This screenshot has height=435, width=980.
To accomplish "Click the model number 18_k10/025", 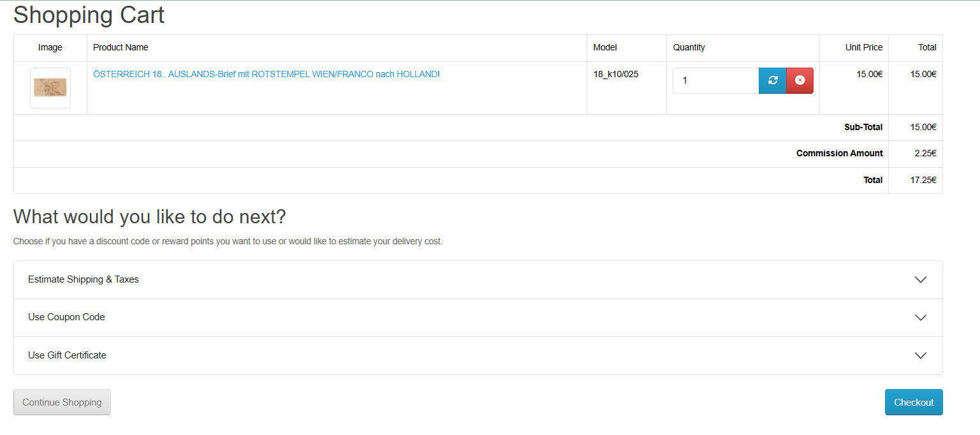I will pos(615,74).
